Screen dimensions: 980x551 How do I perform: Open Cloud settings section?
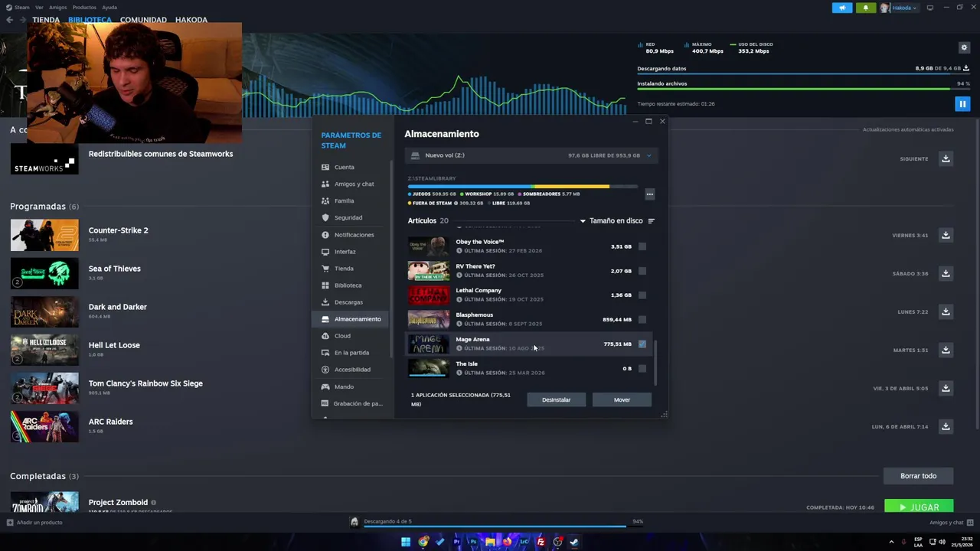352,336
